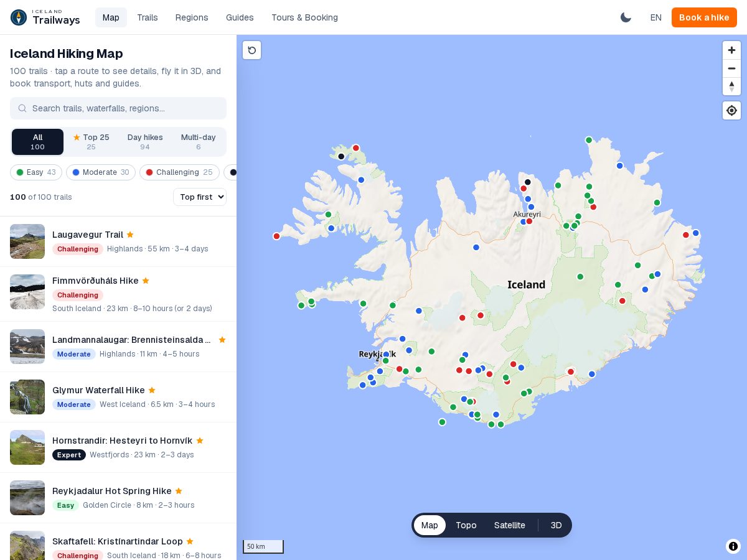Open the Laugavegur Trail thumbnail
Screen dimensions: 747x560
[x=27, y=241]
